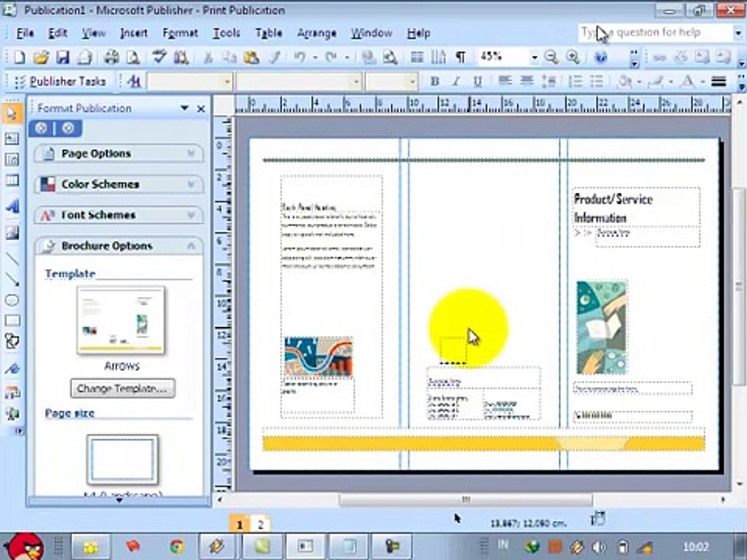747x560 pixels.
Task: Pick the WordArt tool in the sidebar
Action: [11, 206]
